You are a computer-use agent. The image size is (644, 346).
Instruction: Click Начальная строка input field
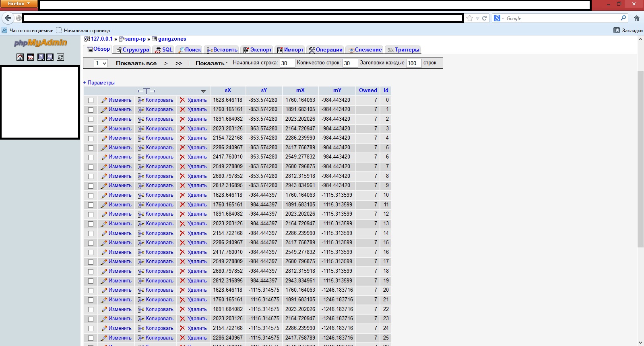tap(287, 63)
